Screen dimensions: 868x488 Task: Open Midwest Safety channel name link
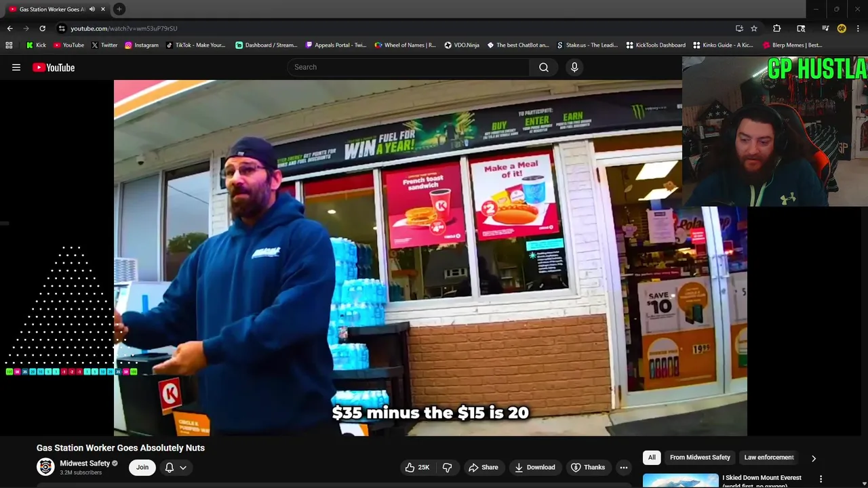tap(85, 463)
